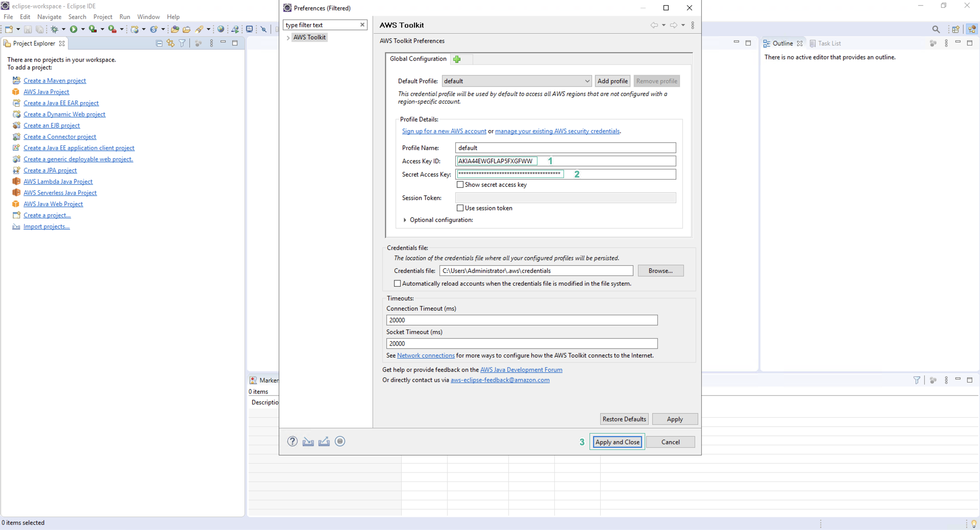980x530 pixels.
Task: Open the Preferences forward-history dropdown arrow
Action: 683,25
